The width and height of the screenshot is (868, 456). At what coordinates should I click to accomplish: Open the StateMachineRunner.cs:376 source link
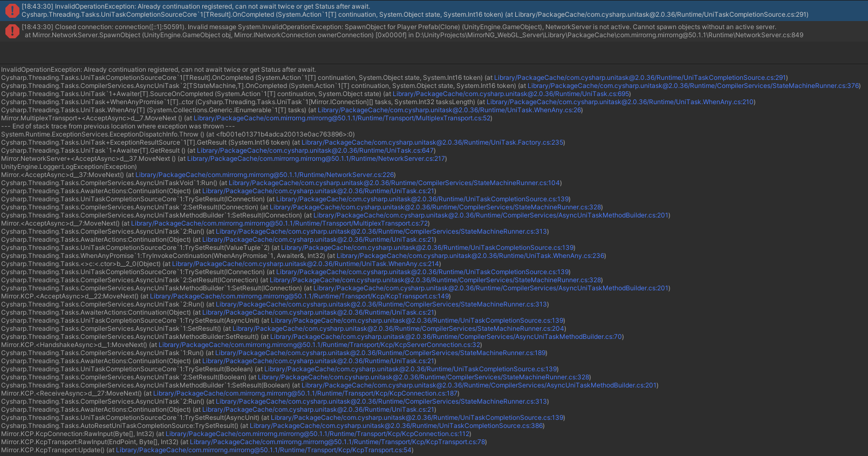693,86
